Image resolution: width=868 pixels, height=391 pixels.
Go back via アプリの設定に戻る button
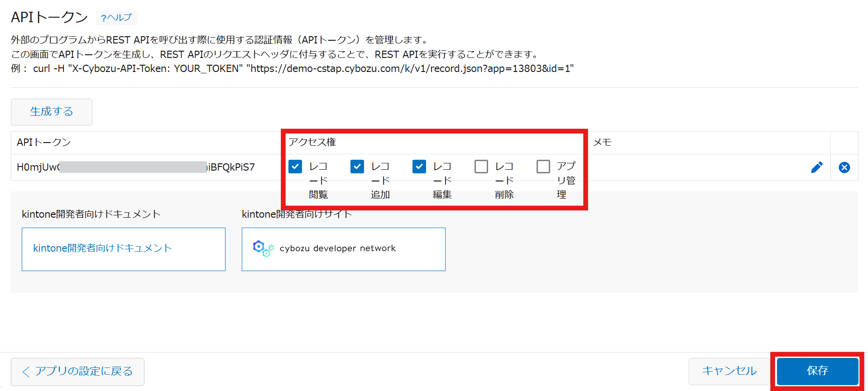[x=77, y=372]
